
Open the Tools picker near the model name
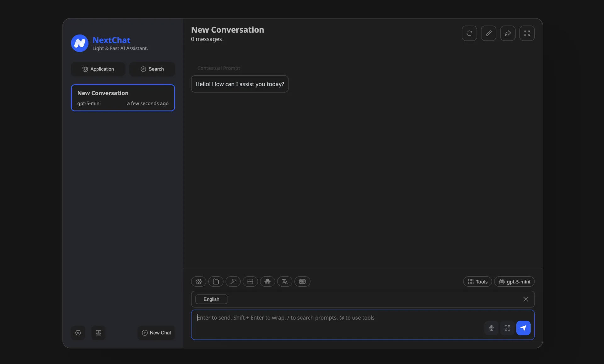(x=477, y=282)
